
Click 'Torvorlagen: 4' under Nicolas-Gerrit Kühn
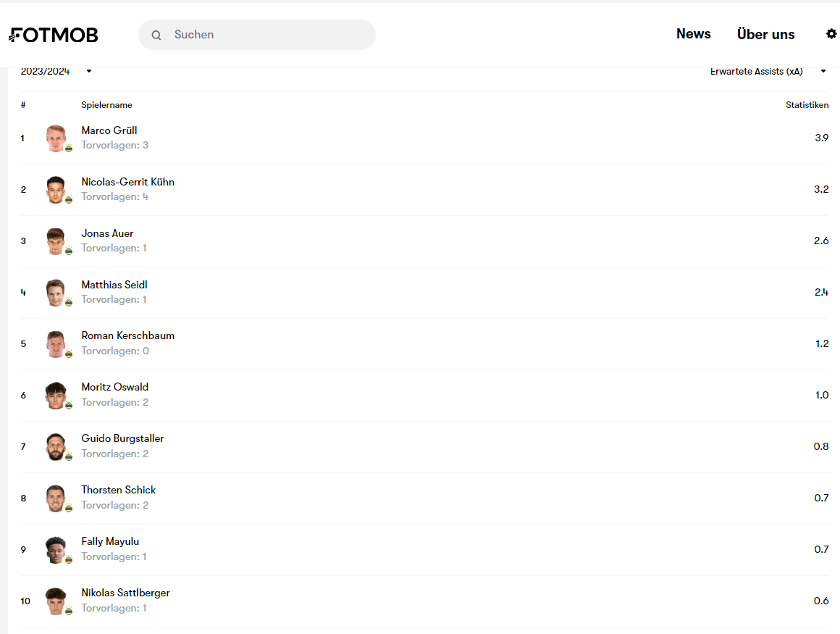114,196
